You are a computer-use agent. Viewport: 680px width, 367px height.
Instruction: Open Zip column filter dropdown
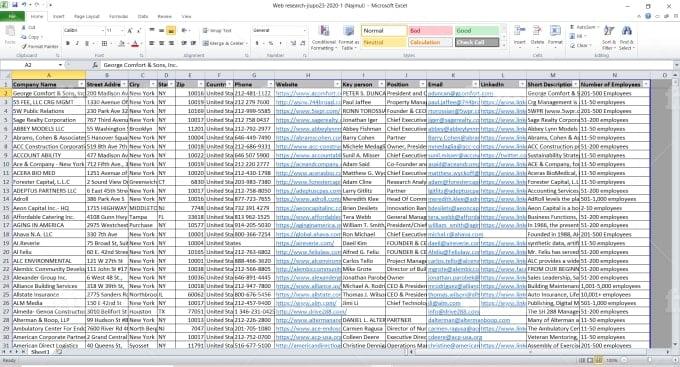pos(200,84)
